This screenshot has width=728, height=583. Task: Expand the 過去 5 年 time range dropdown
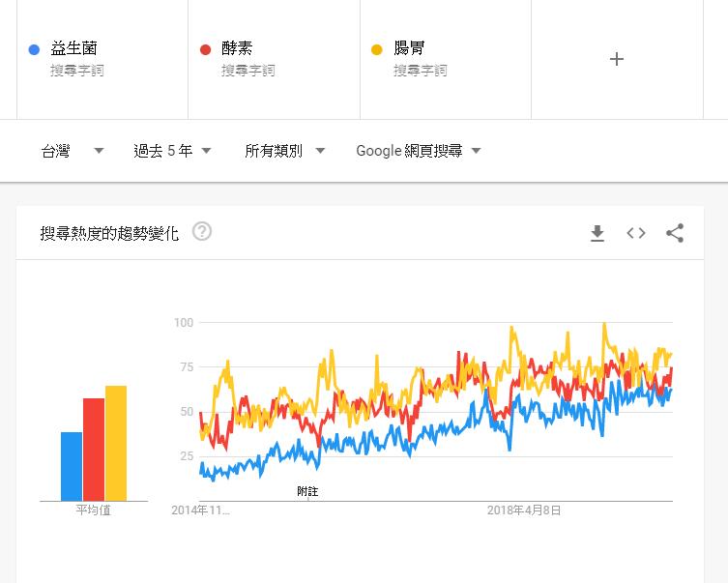172,151
